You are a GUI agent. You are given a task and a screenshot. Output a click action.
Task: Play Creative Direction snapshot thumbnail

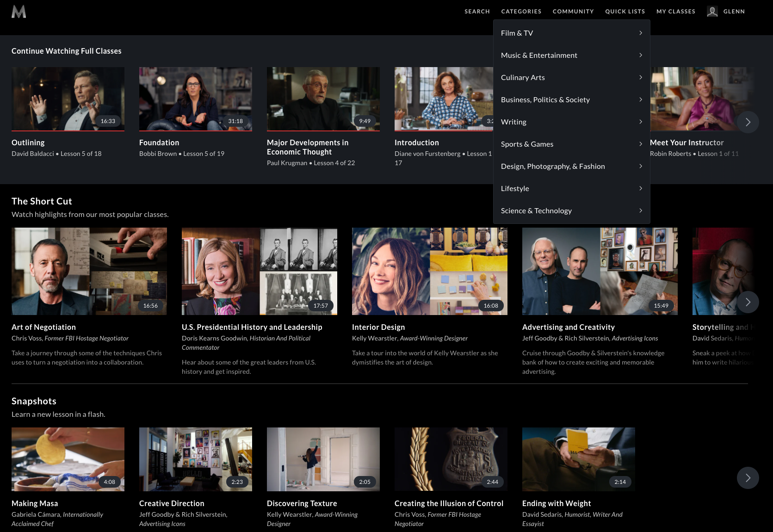196,459
